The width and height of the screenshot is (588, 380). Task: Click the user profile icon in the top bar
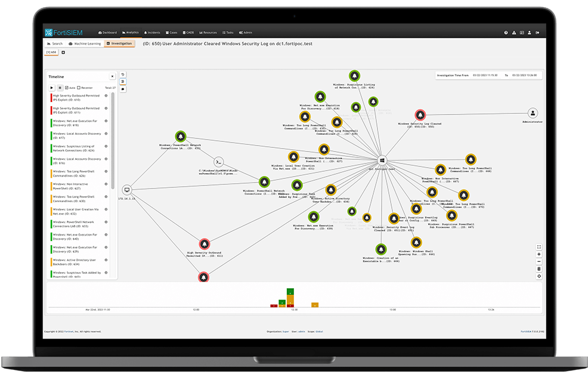[x=530, y=33]
